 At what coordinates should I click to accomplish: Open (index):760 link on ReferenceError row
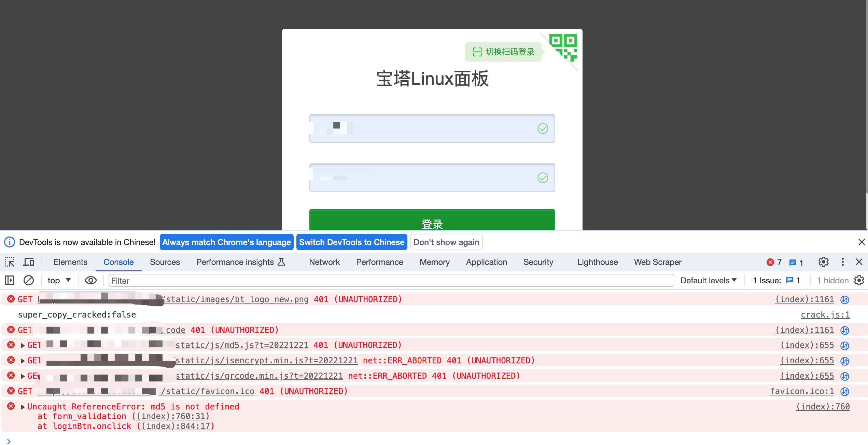pos(823,407)
